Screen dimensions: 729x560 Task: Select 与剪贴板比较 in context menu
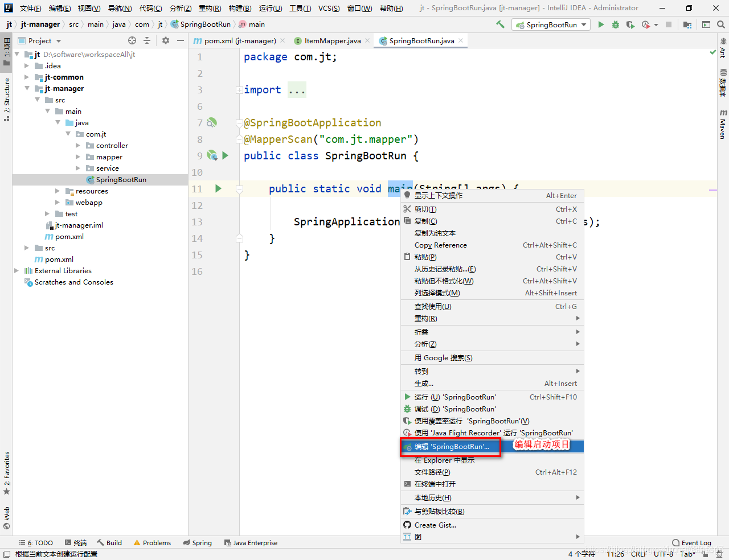tap(492, 511)
